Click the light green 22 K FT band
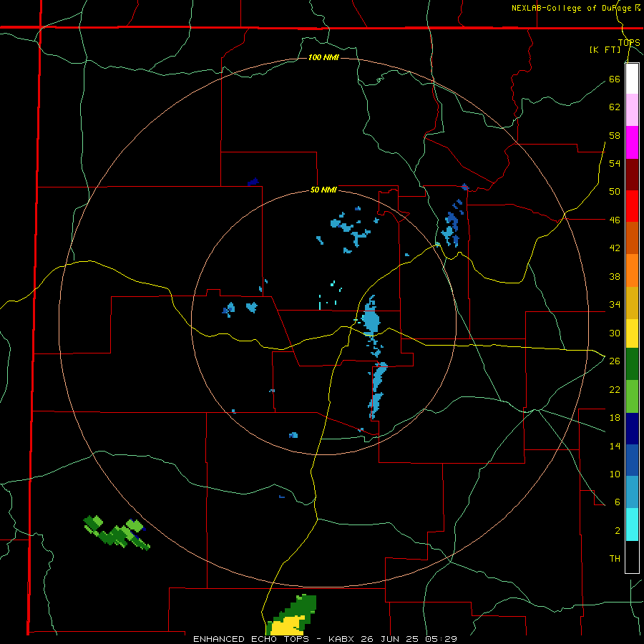This screenshot has height=644, width=644. [632, 396]
